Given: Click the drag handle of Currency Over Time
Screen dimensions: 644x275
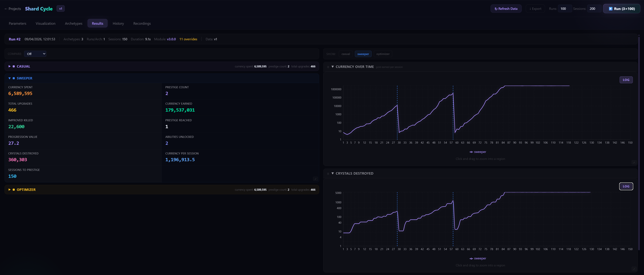Looking at the screenshot, I should click(328, 67).
